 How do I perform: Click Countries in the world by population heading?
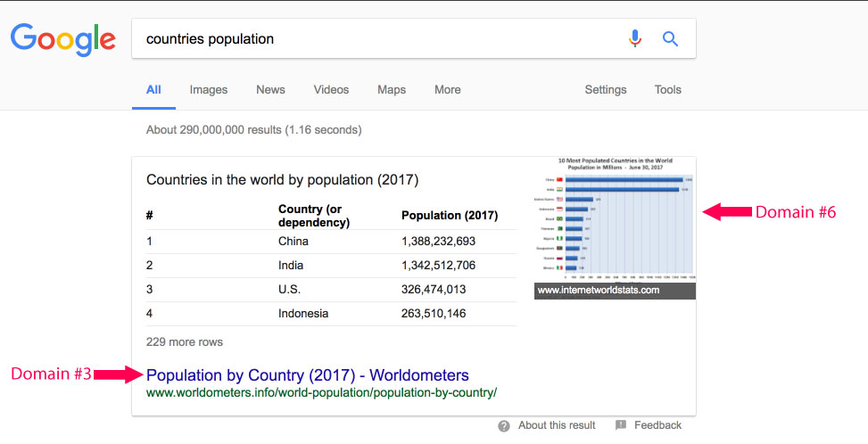pyautogui.click(x=282, y=180)
